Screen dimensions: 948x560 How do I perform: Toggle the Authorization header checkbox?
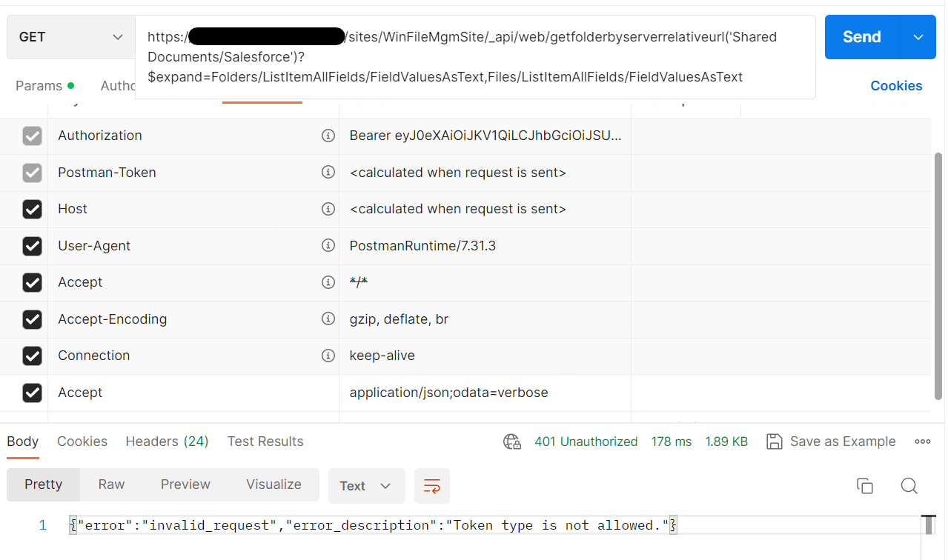pos(32,136)
